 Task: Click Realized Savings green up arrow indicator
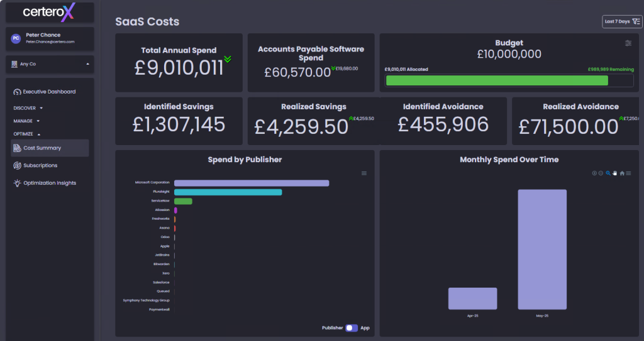[351, 118]
